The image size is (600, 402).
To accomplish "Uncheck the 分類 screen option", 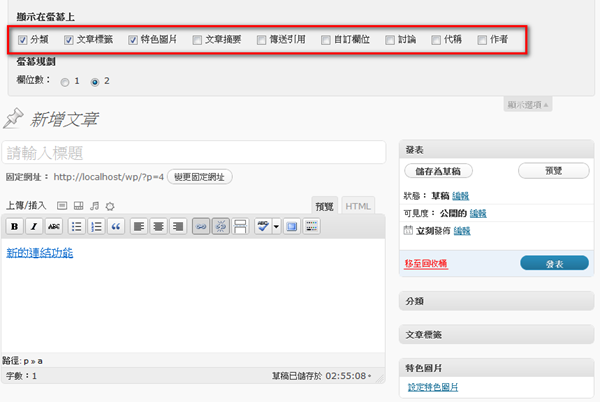I will click(23, 40).
